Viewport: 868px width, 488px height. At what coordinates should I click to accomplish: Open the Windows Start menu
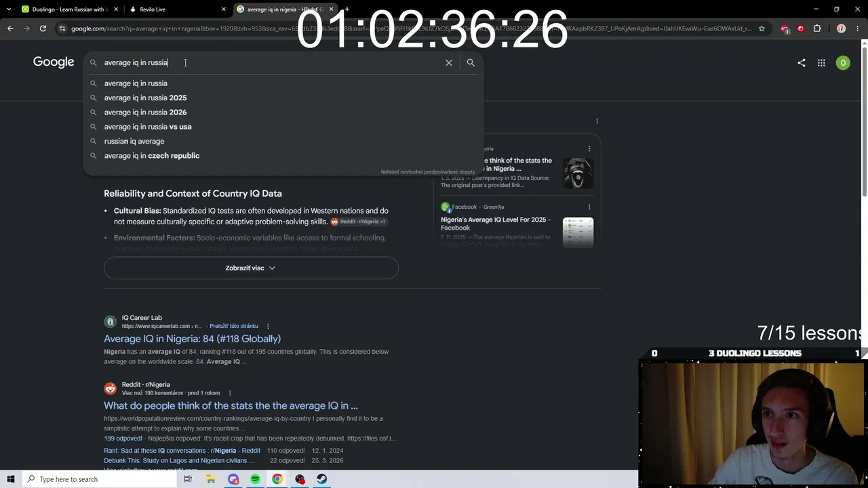tap(11, 479)
